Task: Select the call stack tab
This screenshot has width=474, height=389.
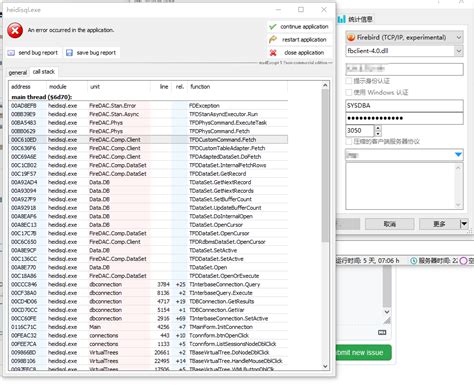Action: (44, 72)
